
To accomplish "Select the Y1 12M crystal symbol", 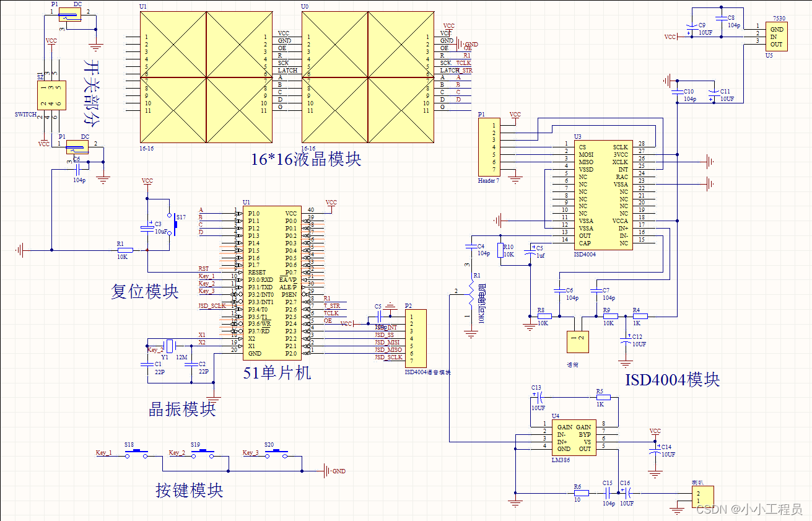I will [168, 346].
